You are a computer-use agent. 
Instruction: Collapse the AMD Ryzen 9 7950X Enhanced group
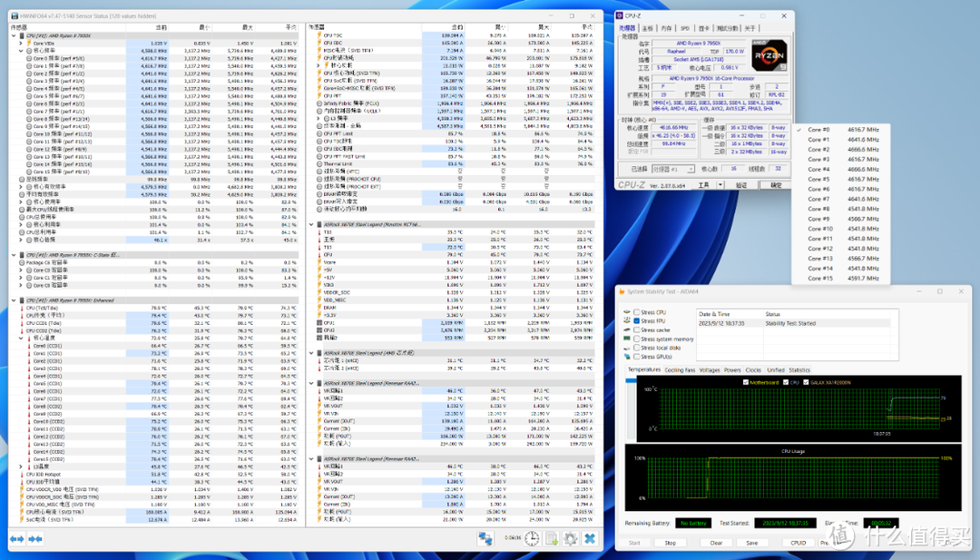pyautogui.click(x=15, y=300)
